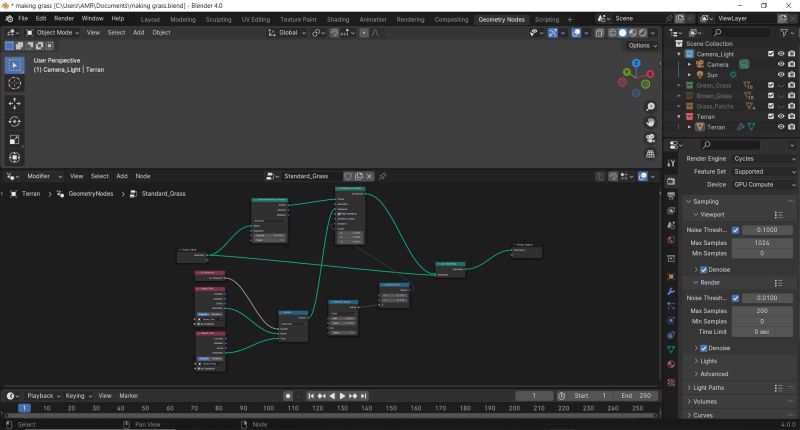
Task: Select wireframe viewport shading mode
Action: (x=612, y=33)
